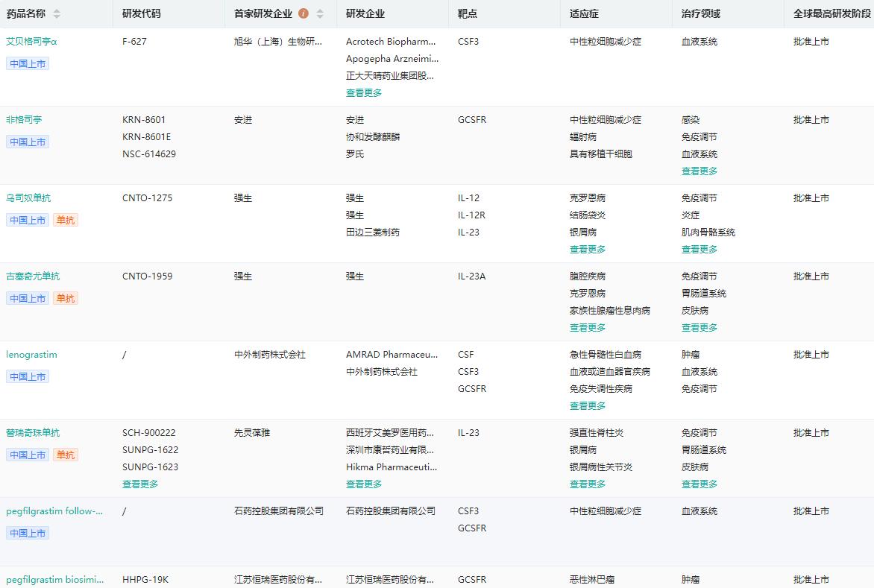The width and height of the screenshot is (874, 588).
Task: Click the descending sort caret on 首家研发企业 column
Action: [318, 16]
